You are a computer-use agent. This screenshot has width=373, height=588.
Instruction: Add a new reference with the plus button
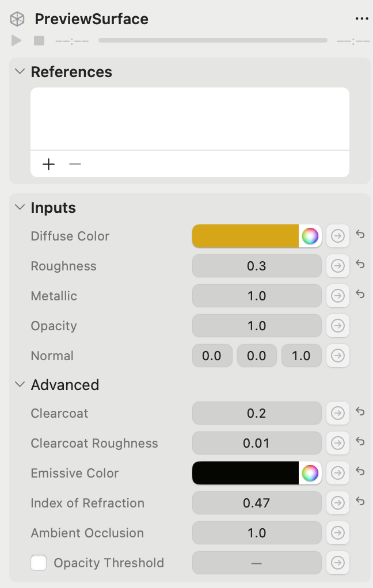point(48,164)
